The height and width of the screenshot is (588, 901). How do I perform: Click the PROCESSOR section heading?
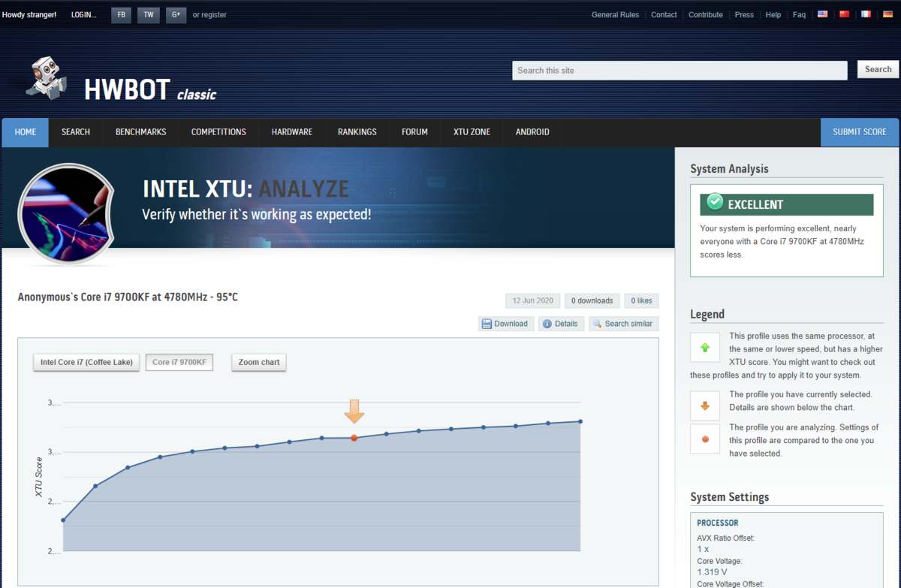pyautogui.click(x=718, y=523)
